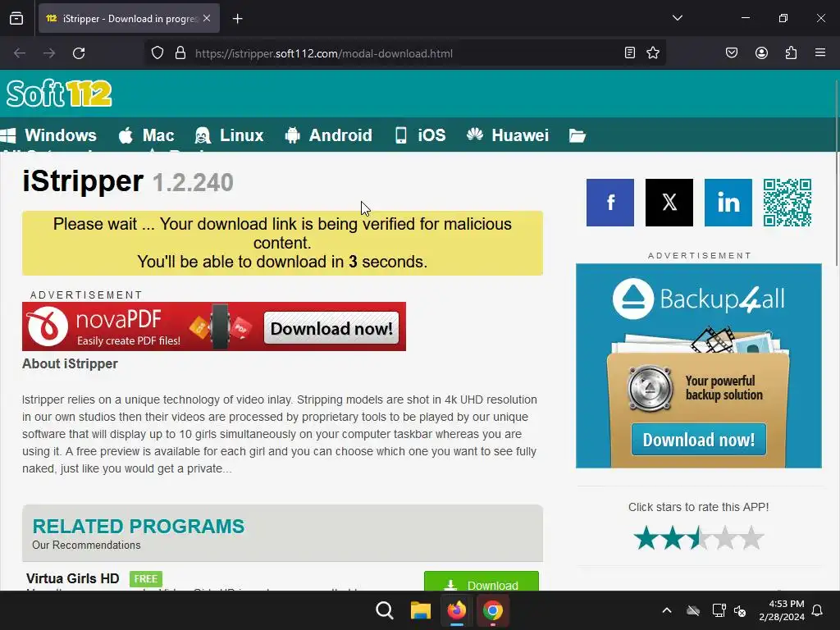Open Google Chrome from taskbar
The image size is (840, 630).
pos(492,610)
